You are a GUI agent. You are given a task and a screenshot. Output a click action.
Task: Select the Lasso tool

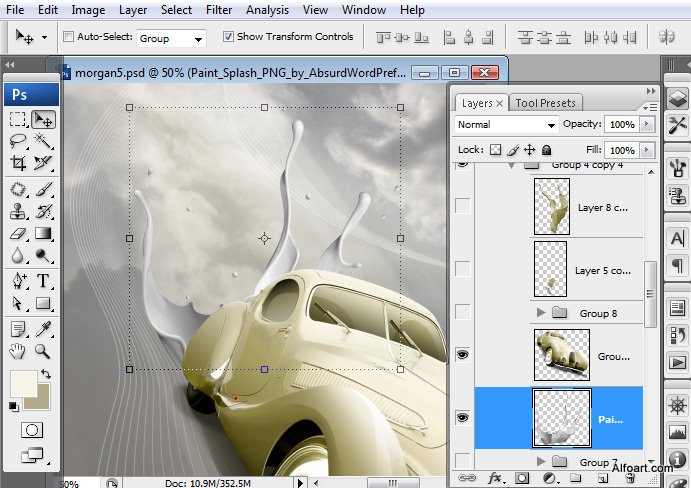tap(18, 141)
